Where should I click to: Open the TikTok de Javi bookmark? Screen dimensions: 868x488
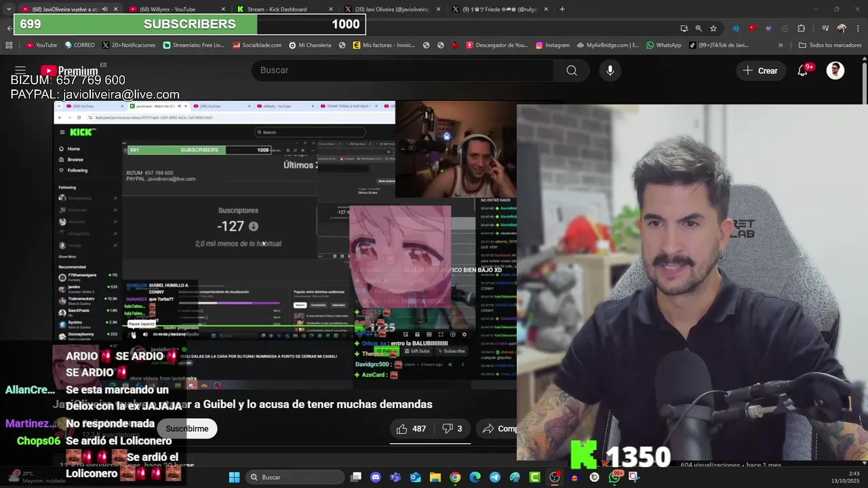(719, 45)
